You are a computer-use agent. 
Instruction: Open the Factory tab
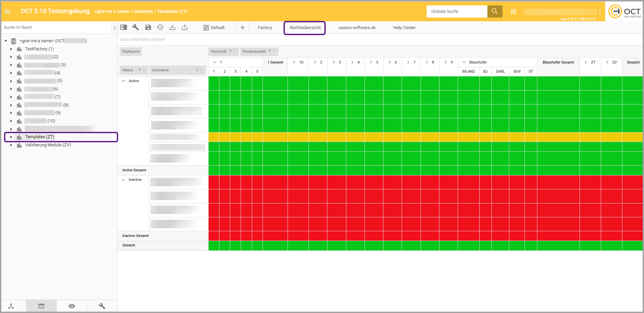[x=265, y=28]
